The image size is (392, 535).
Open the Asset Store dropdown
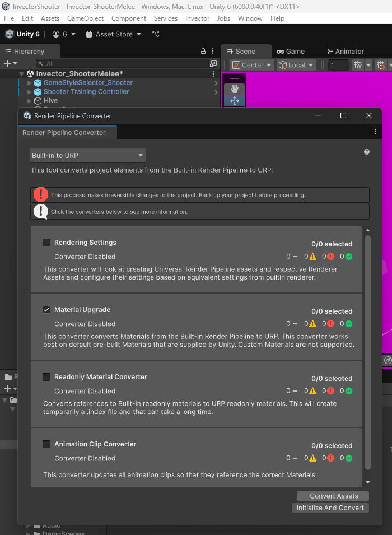tap(114, 34)
